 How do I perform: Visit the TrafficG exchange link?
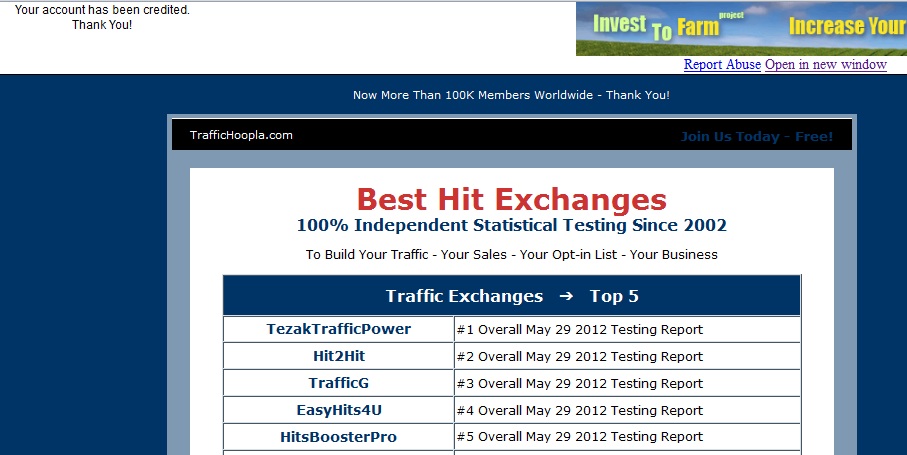(x=338, y=383)
